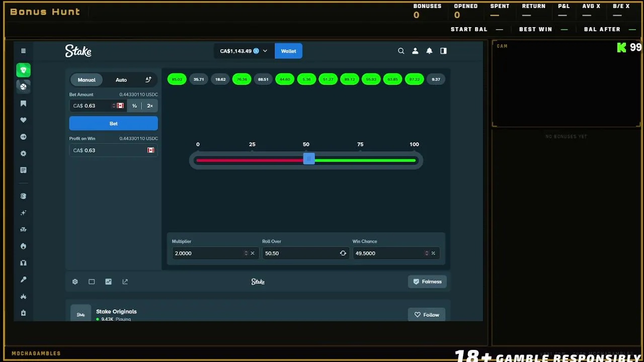This screenshot has height=362, width=644.
Task: Open the Fairness dialog
Action: (x=427, y=282)
